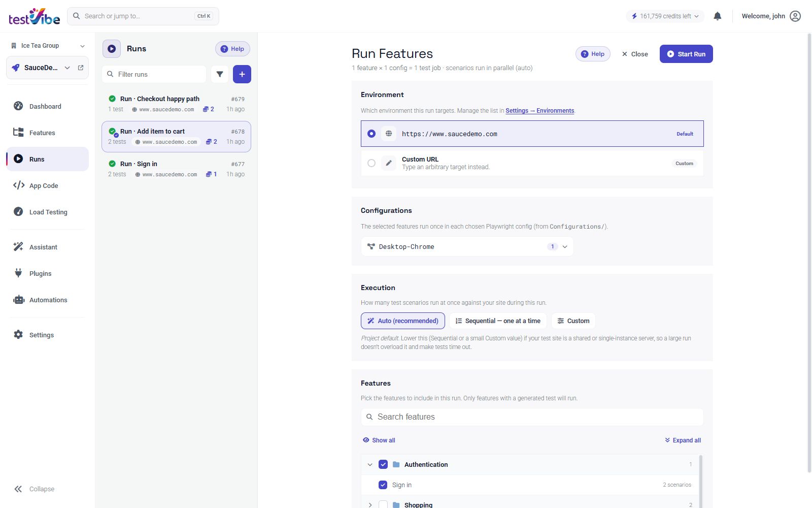Click scenarios count icon on Run #679
812x508 pixels.
point(206,109)
